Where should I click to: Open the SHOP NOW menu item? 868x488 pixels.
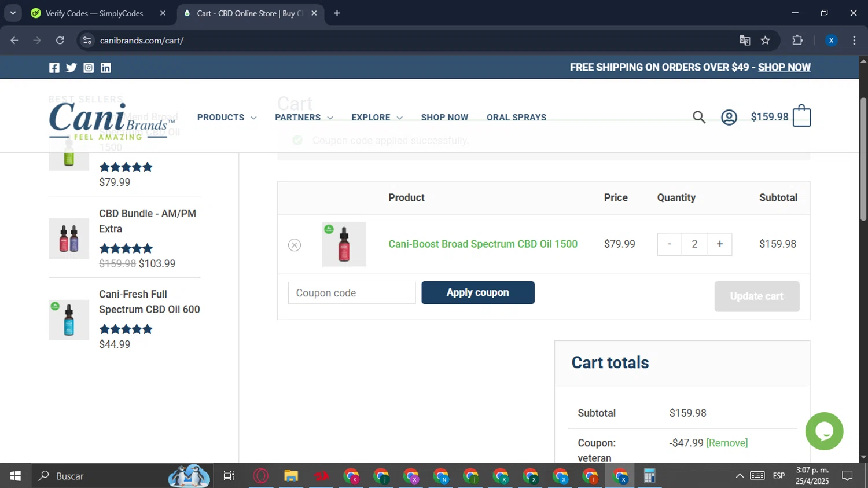(444, 118)
